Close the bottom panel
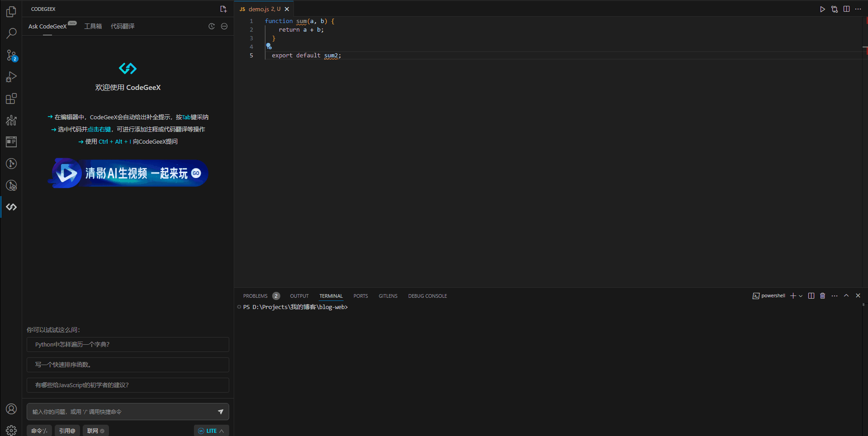The image size is (868, 436). (858, 295)
